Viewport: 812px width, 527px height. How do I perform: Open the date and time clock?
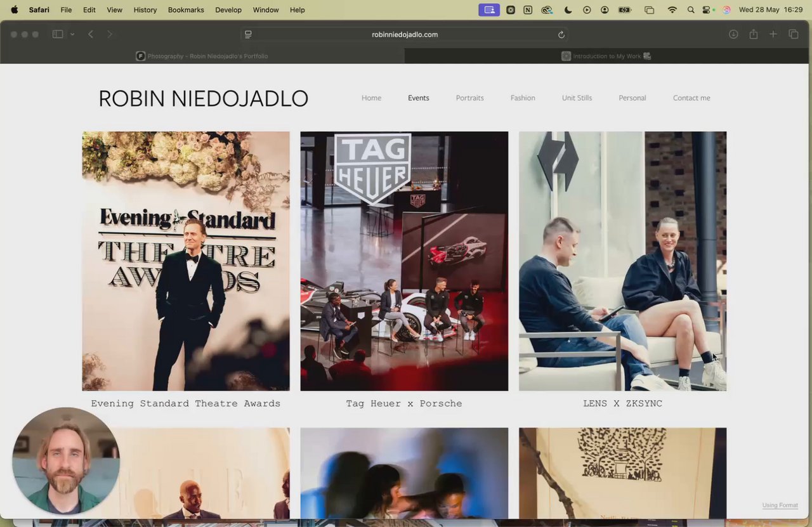pyautogui.click(x=771, y=10)
